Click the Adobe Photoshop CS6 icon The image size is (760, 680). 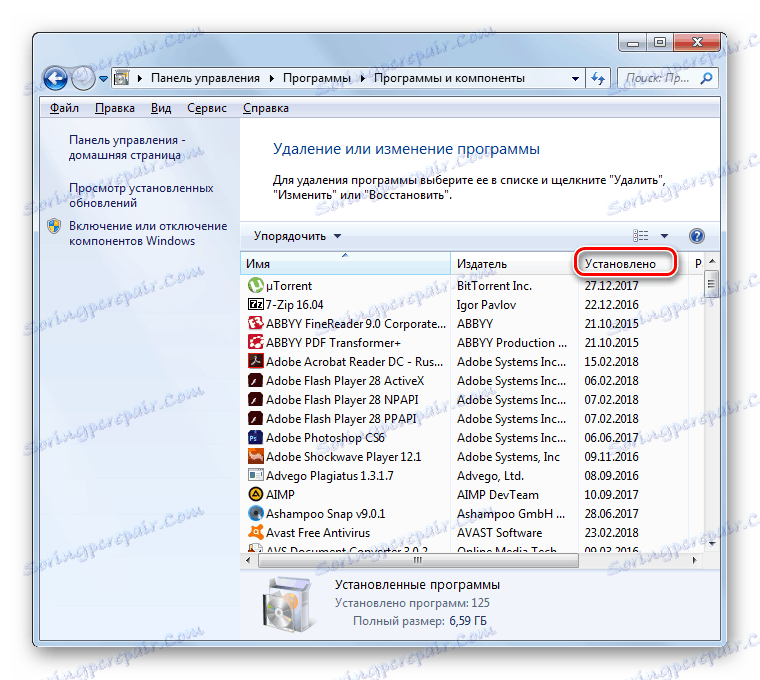point(255,437)
